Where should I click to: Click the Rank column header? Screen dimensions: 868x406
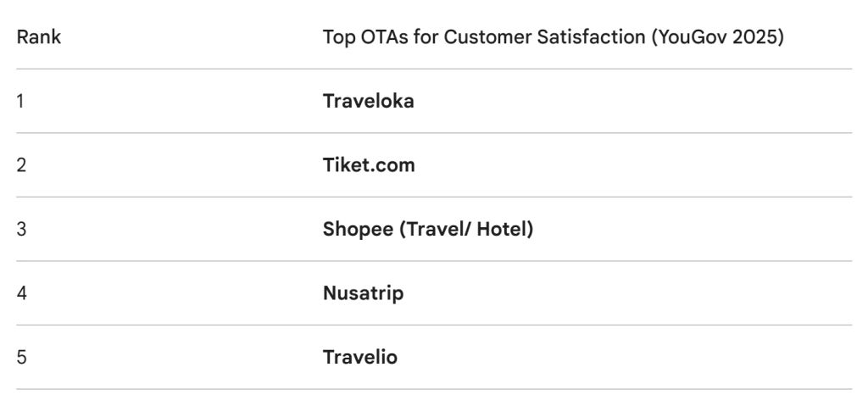(39, 37)
